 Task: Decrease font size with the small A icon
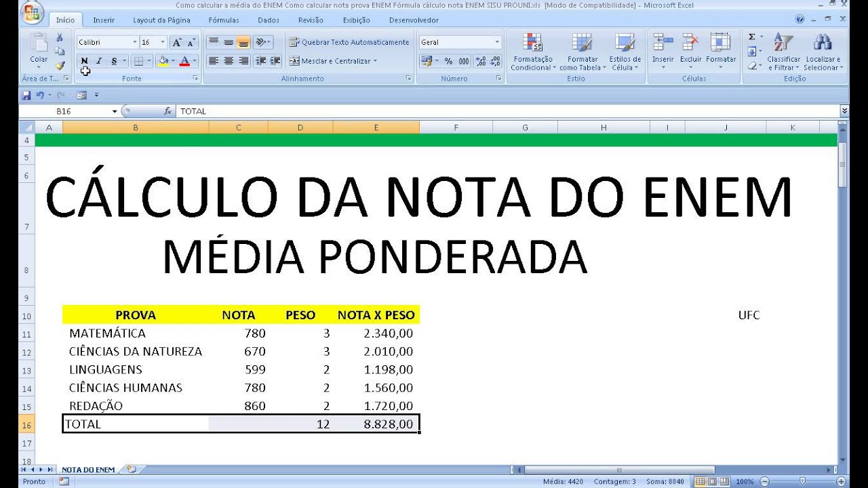pos(191,42)
